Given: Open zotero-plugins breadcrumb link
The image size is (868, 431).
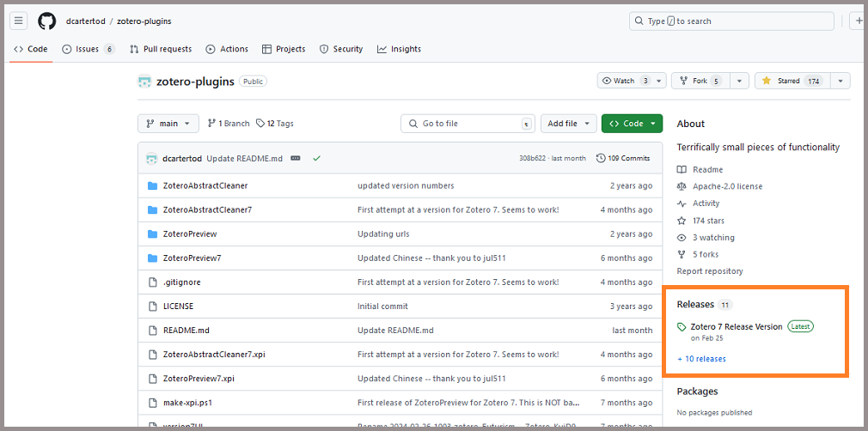Looking at the screenshot, I should click(144, 21).
